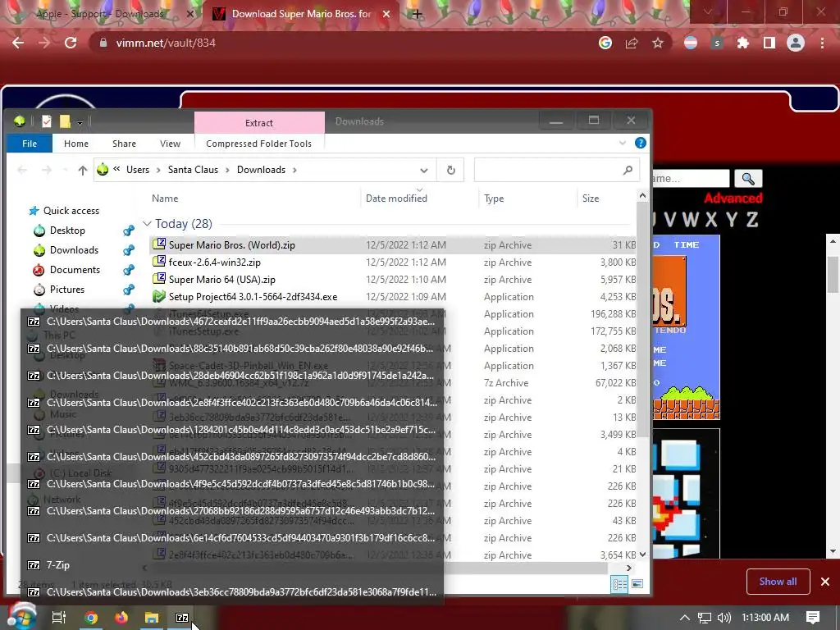Open the Windows Start button

pyautogui.click(x=21, y=617)
